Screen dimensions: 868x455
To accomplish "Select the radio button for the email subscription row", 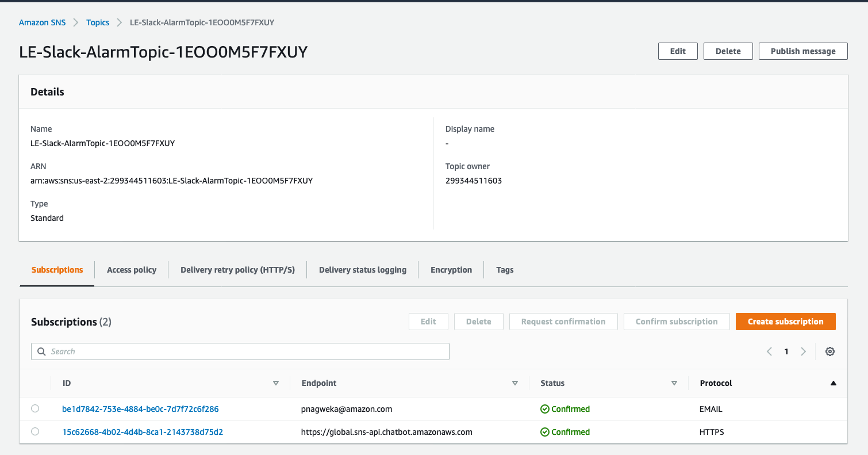I will [x=35, y=408].
